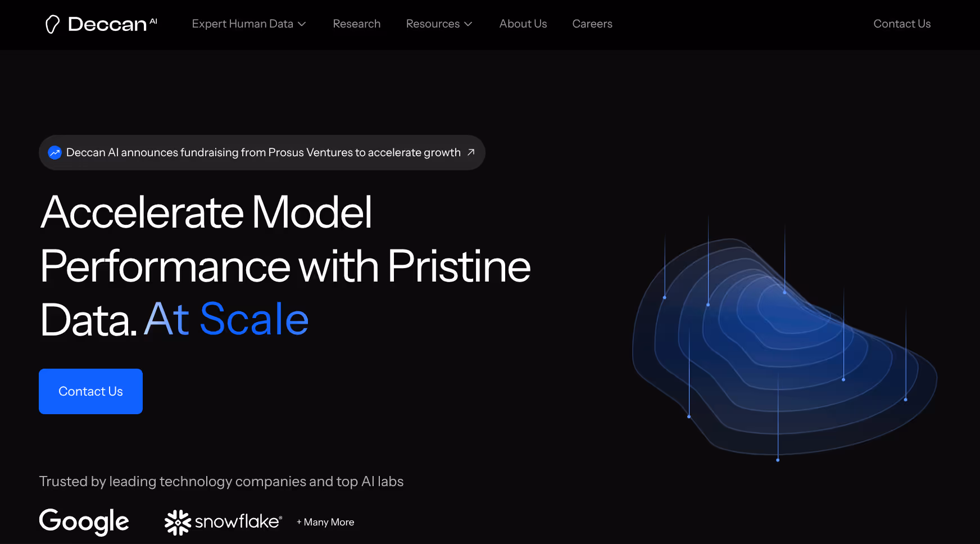This screenshot has height=544, width=980.
Task: Click the '+ Many More' label
Action: click(x=325, y=522)
